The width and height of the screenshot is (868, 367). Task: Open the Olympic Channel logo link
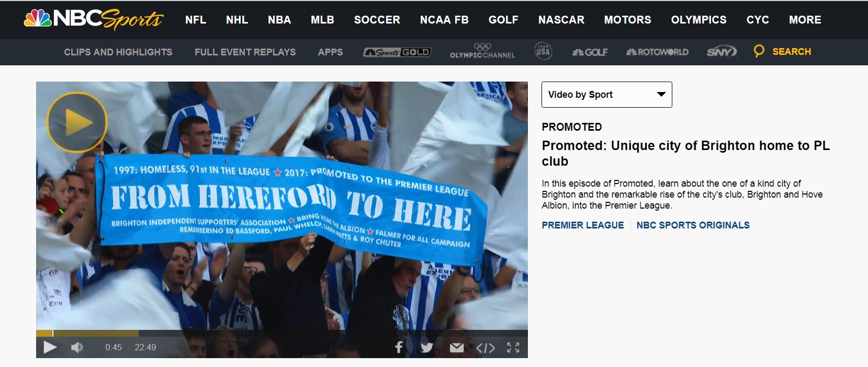pos(482,51)
